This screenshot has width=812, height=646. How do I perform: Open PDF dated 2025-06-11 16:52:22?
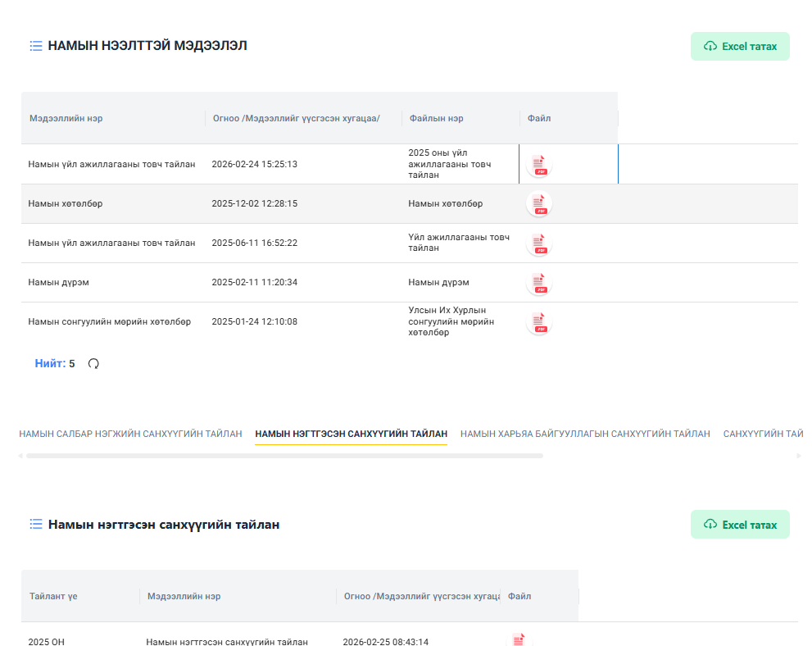point(538,243)
